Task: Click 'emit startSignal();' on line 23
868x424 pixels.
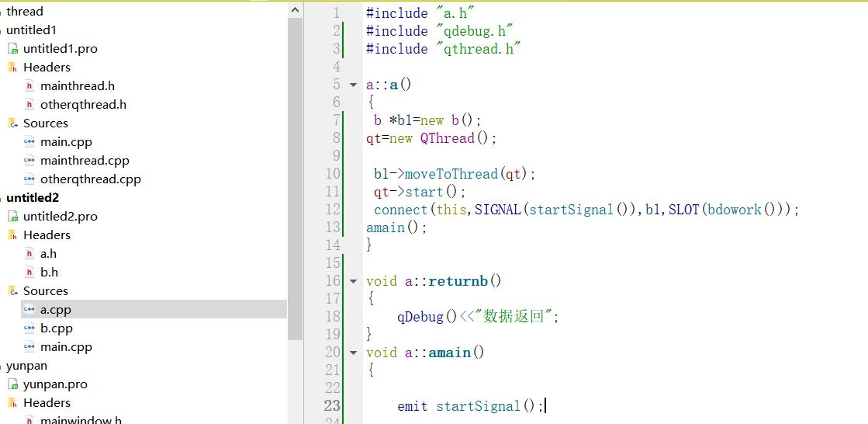Action: [x=471, y=406]
